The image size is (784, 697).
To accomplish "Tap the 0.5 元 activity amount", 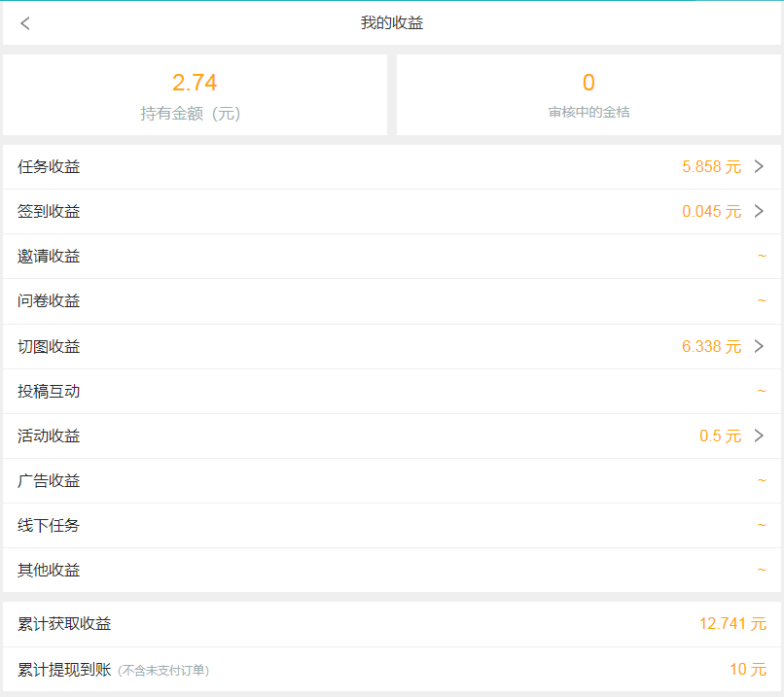I will pyautogui.click(x=720, y=436).
